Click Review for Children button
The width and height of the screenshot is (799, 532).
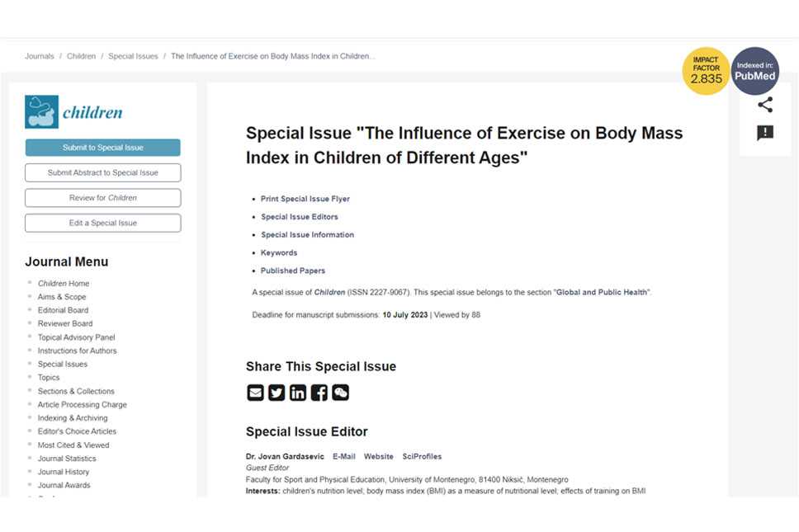tap(103, 197)
